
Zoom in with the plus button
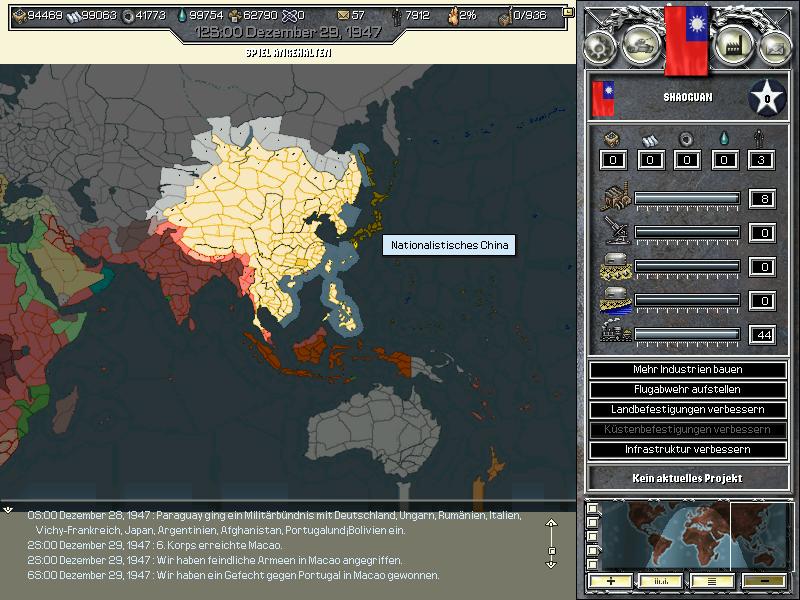pos(610,581)
